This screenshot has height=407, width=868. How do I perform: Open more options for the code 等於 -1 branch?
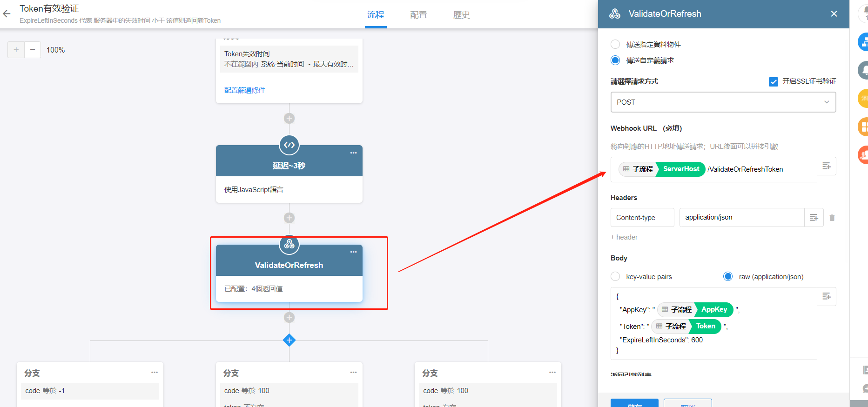click(x=155, y=372)
